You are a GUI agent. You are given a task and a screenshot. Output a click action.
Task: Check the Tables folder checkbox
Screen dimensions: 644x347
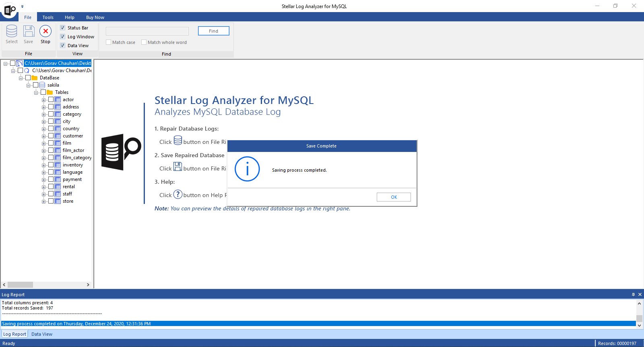point(43,92)
